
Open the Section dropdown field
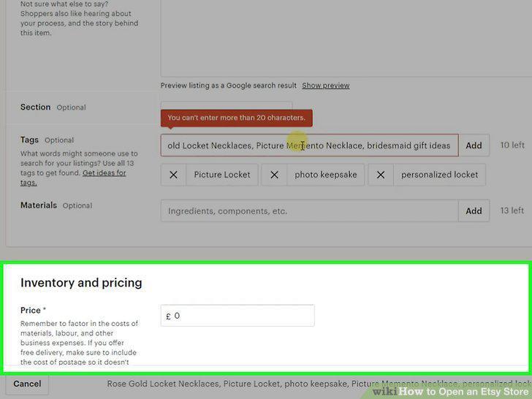point(227,106)
